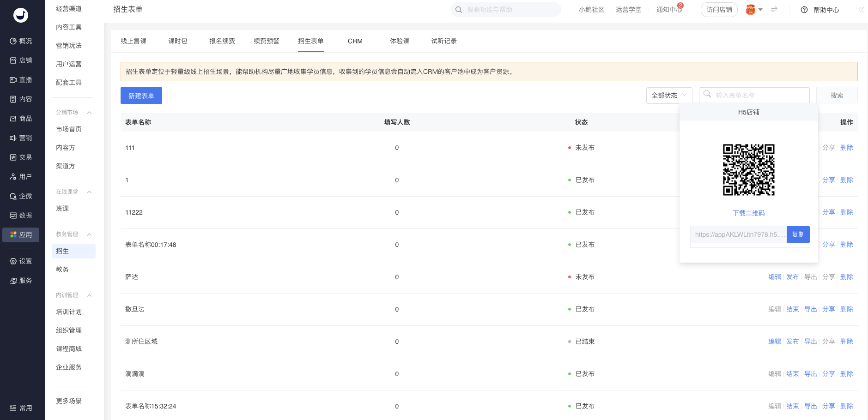Switch to the 线上售课 tab

coord(134,41)
